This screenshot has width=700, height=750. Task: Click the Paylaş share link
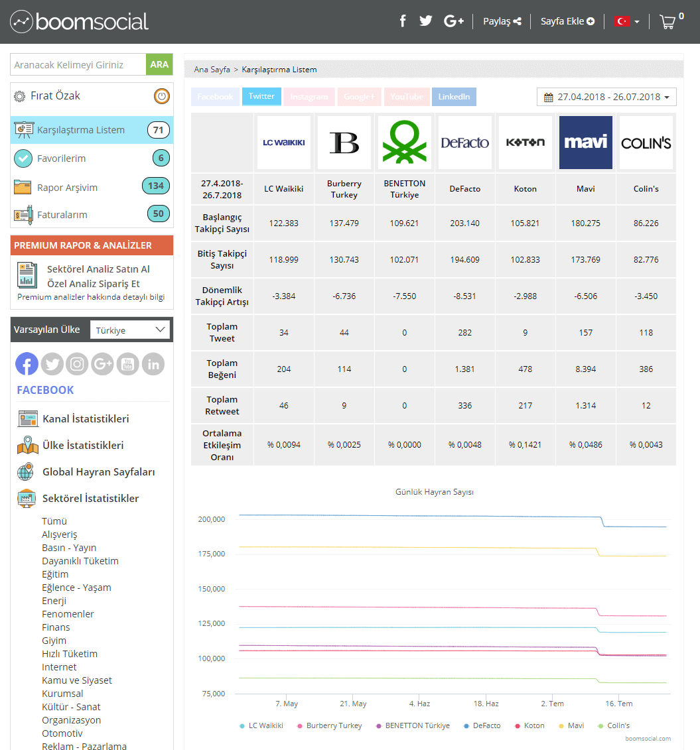point(502,21)
